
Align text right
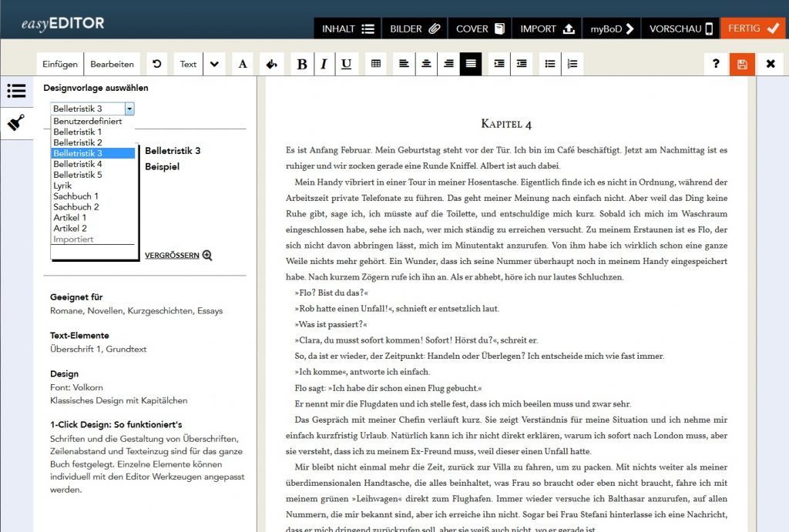coord(449,64)
